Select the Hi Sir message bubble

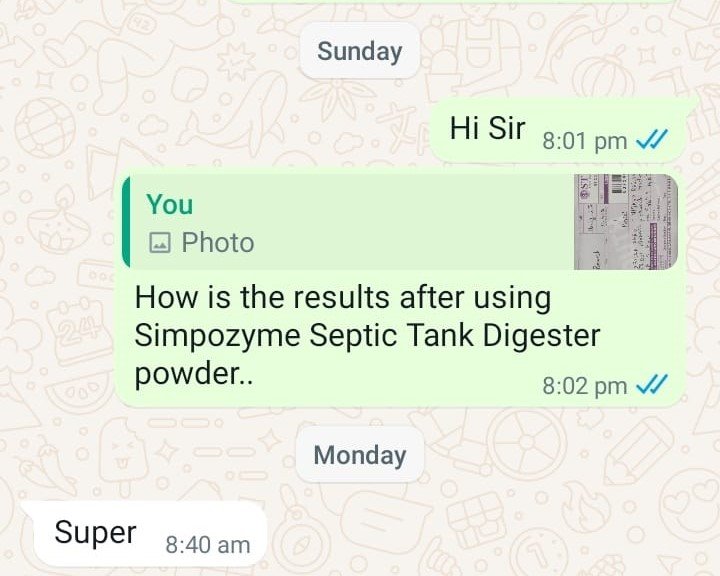(x=557, y=131)
